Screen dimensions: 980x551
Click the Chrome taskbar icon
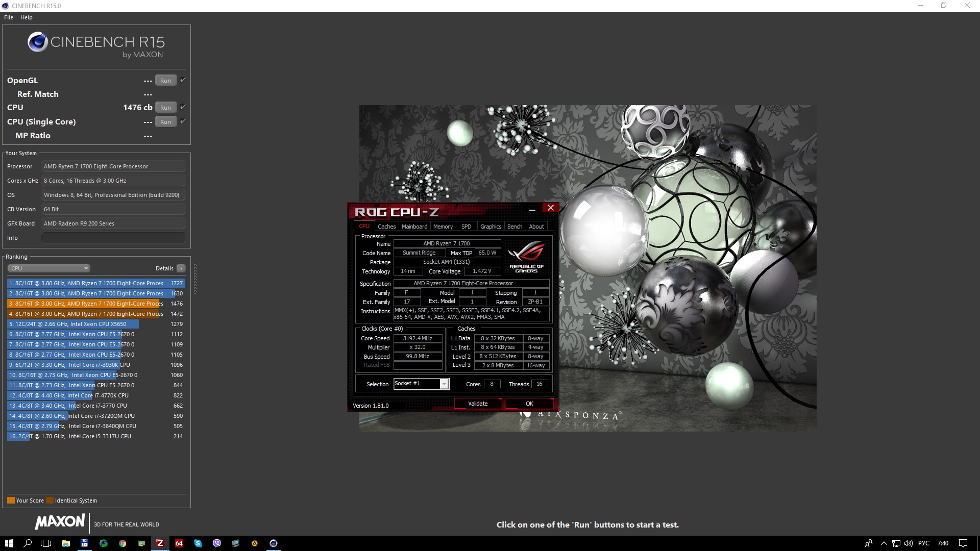tap(122, 543)
